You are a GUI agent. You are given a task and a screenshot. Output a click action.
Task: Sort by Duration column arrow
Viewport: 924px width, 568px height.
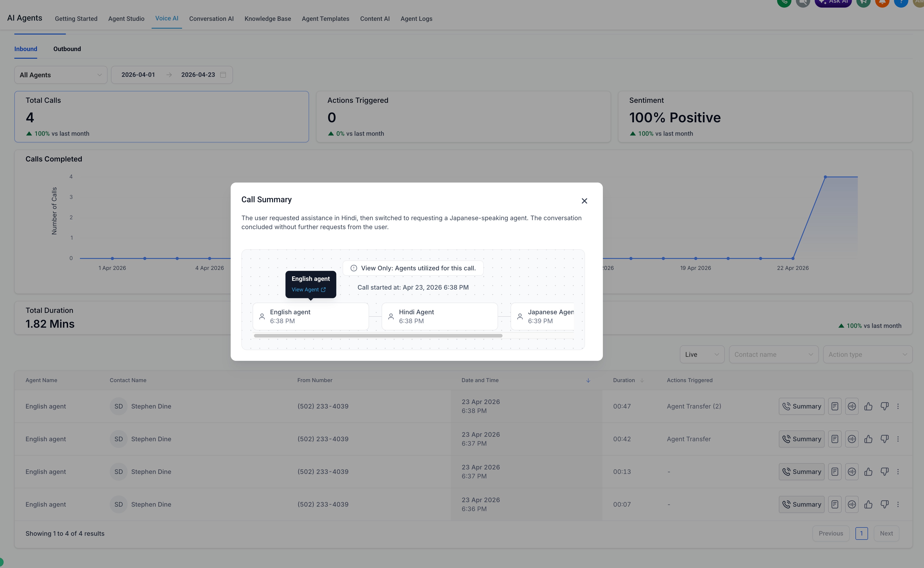642,380
